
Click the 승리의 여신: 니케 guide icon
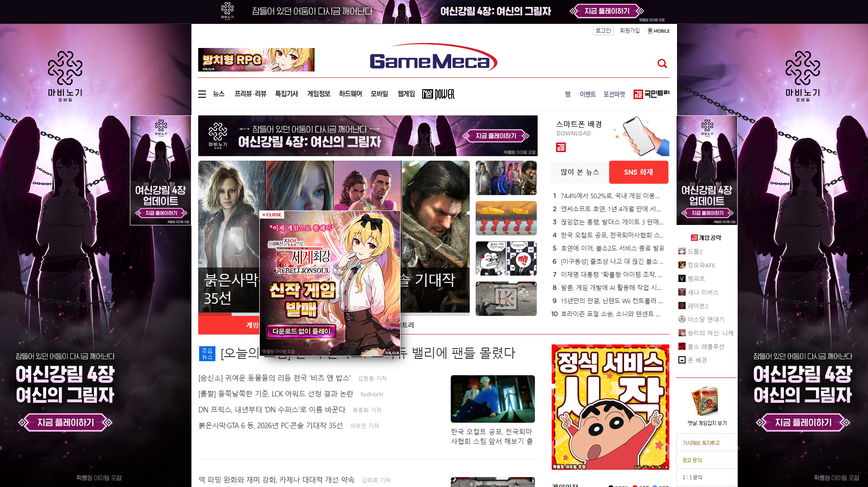(x=682, y=333)
